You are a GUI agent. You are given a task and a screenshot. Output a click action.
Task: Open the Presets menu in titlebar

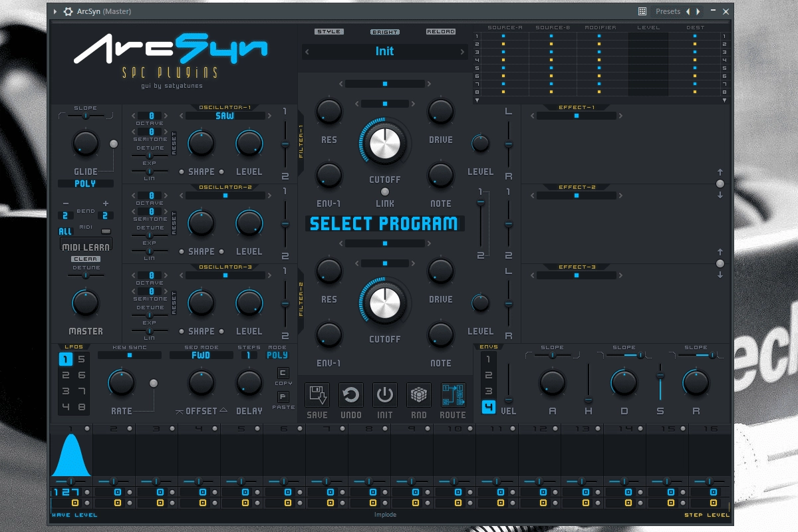click(668, 11)
